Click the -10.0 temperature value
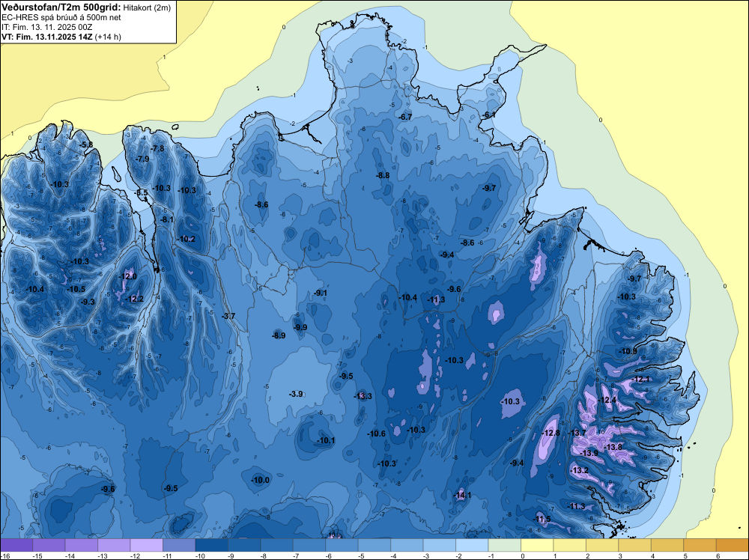This screenshot has width=749, height=560. pyautogui.click(x=261, y=481)
